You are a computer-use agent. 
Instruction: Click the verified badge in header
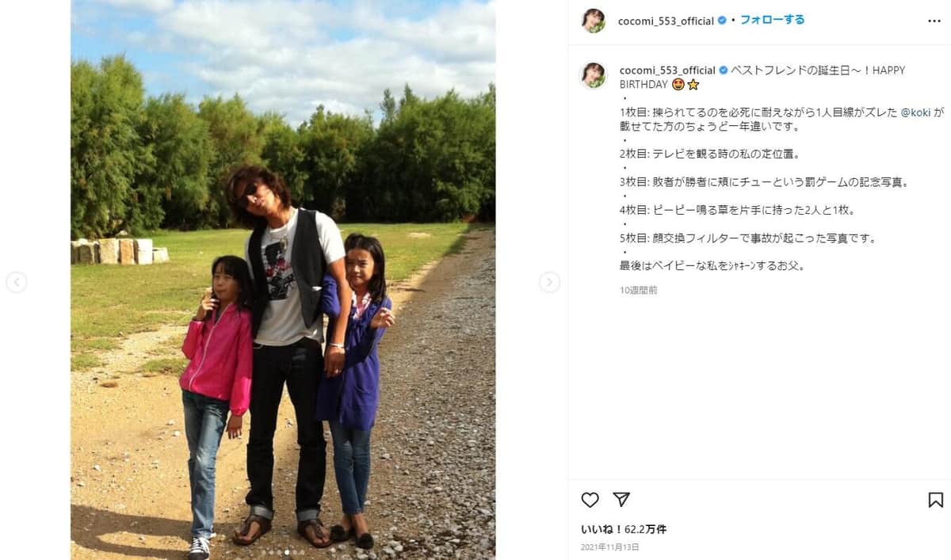click(722, 21)
